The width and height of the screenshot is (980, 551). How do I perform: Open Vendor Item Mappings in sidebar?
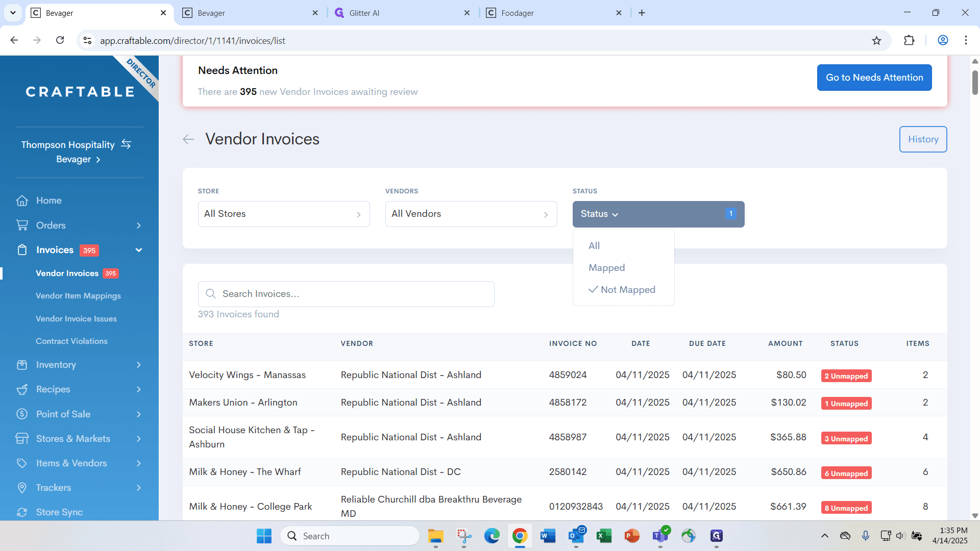pos(78,296)
